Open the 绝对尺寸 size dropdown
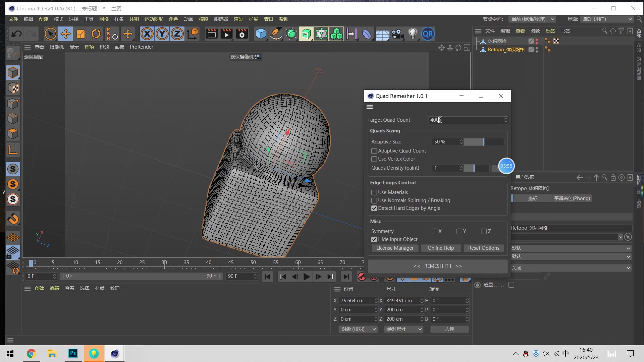644x362 pixels. tap(404, 329)
